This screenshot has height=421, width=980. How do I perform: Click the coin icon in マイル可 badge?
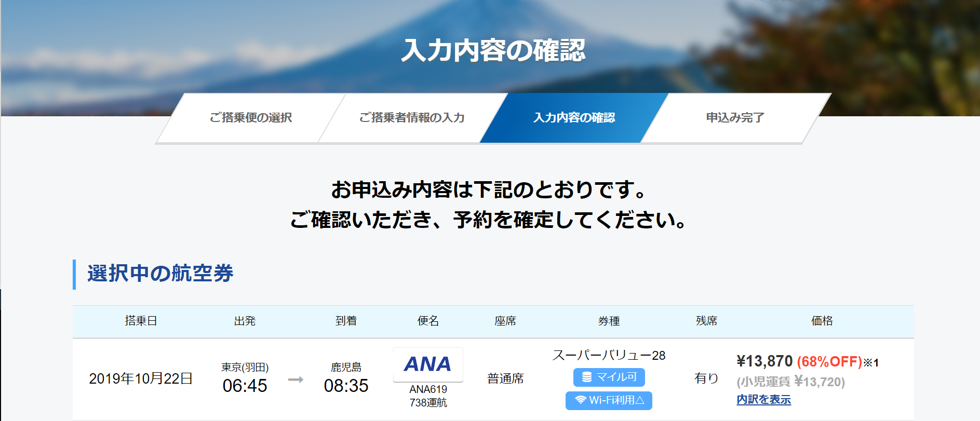587,377
